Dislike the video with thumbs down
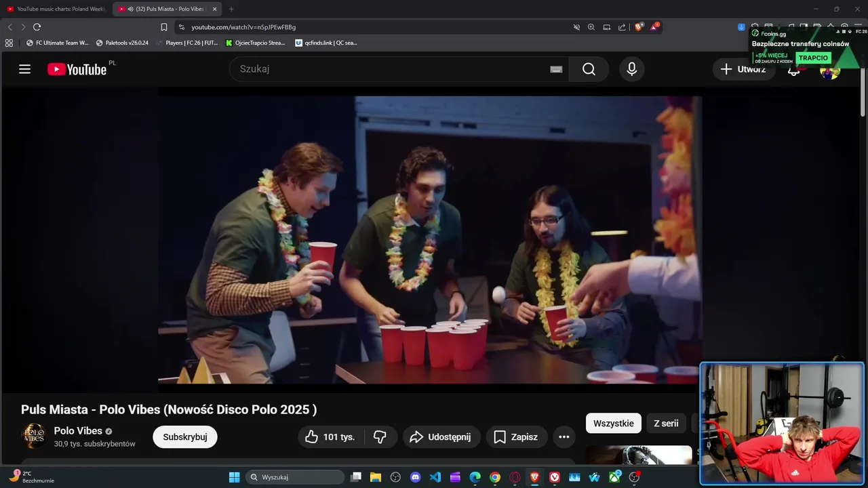Screen dimensions: 868x488 coord(380,437)
